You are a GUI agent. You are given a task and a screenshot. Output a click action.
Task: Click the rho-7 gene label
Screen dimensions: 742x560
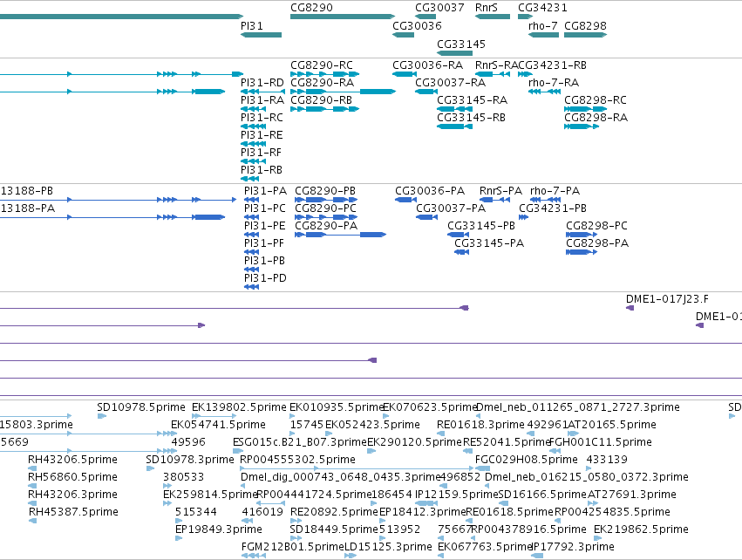[x=543, y=26]
